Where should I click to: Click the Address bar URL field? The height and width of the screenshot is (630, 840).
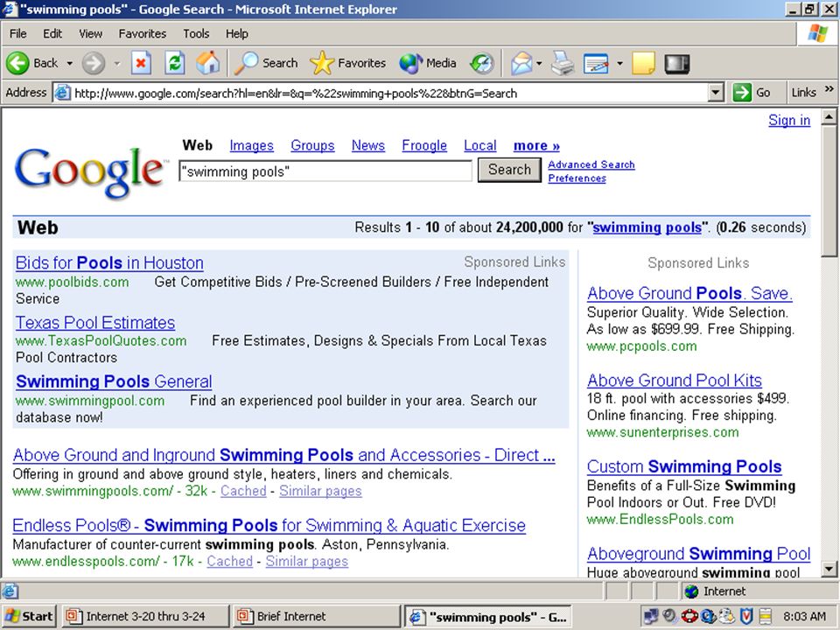coord(380,93)
